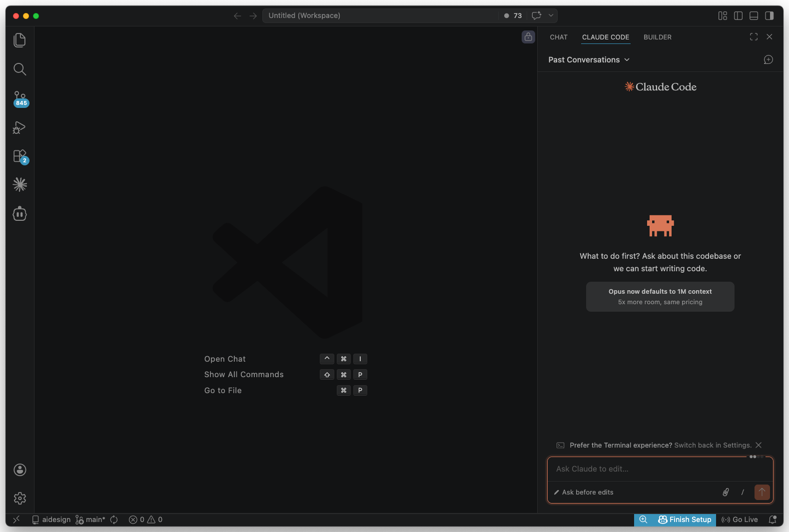Click the Opus 1M context announcement
Image resolution: width=789 pixels, height=532 pixels.
coord(660,297)
